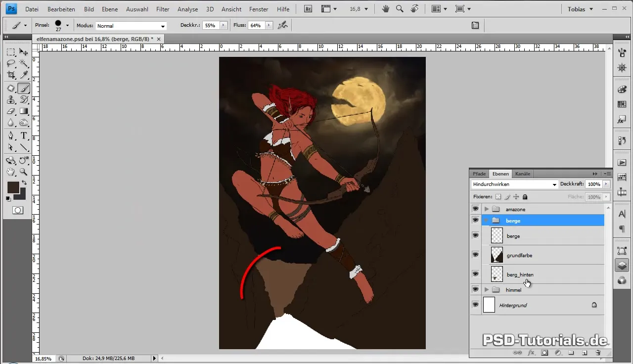This screenshot has height=364, width=633.
Task: Select the Eyedropper tool
Action: (23, 75)
